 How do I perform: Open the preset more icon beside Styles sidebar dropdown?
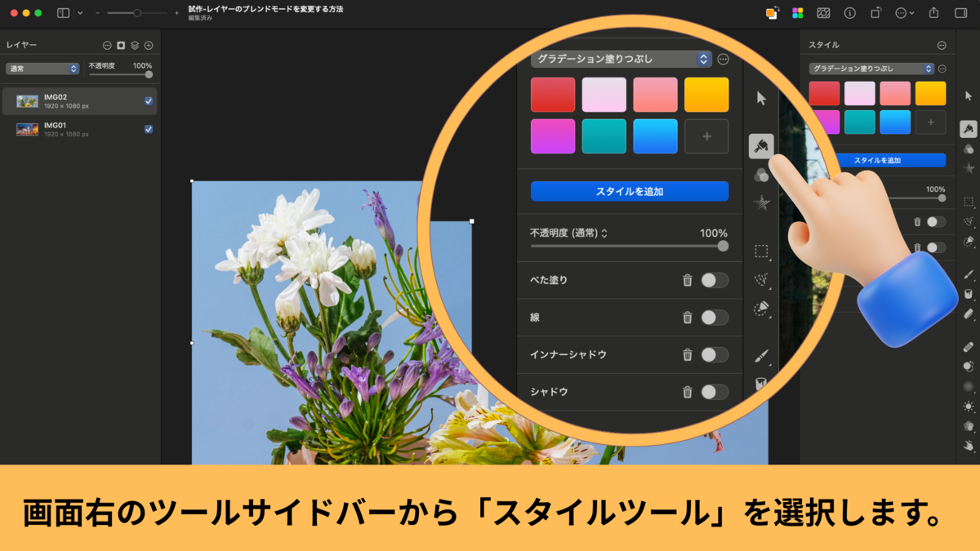[942, 69]
